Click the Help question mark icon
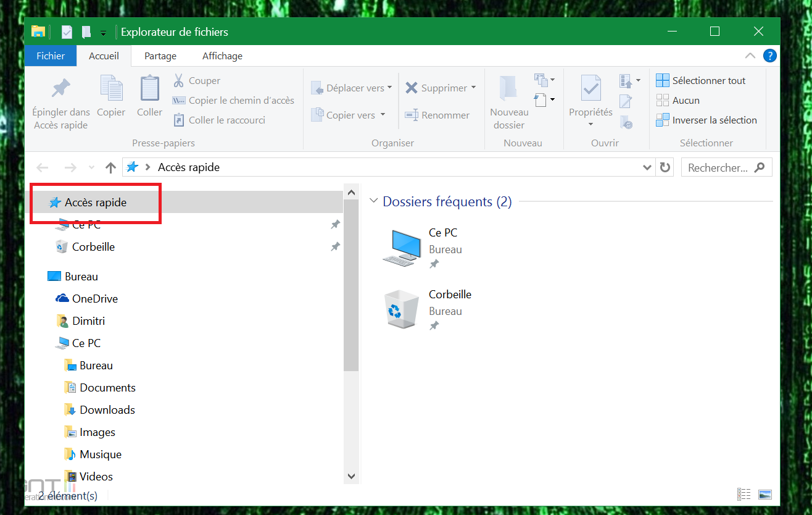 770,56
